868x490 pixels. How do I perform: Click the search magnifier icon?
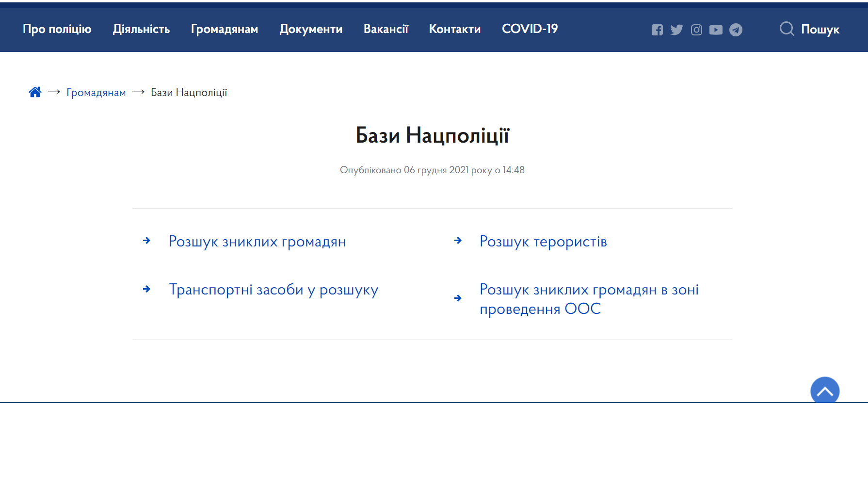(787, 29)
